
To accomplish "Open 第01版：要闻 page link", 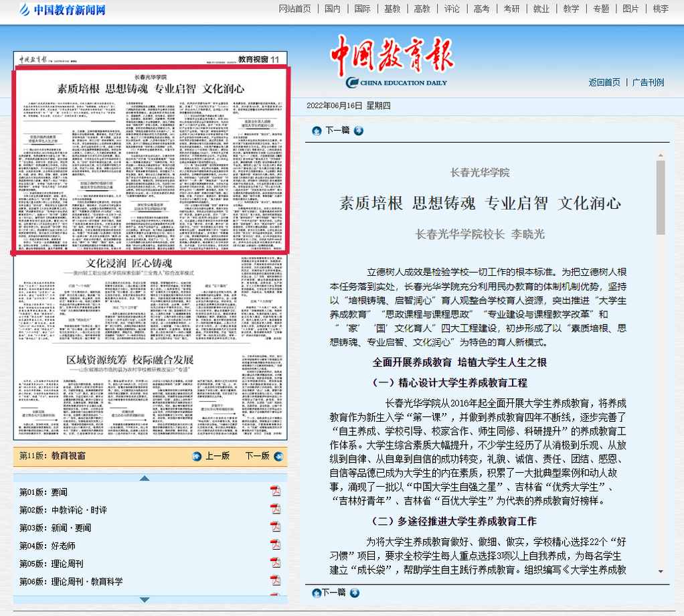I will point(44,492).
